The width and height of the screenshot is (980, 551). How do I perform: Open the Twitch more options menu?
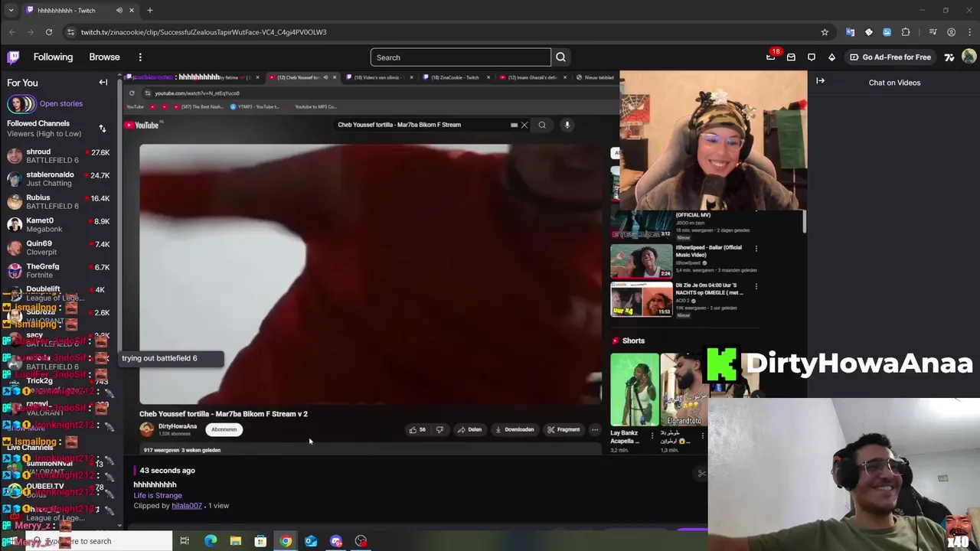pyautogui.click(x=140, y=57)
